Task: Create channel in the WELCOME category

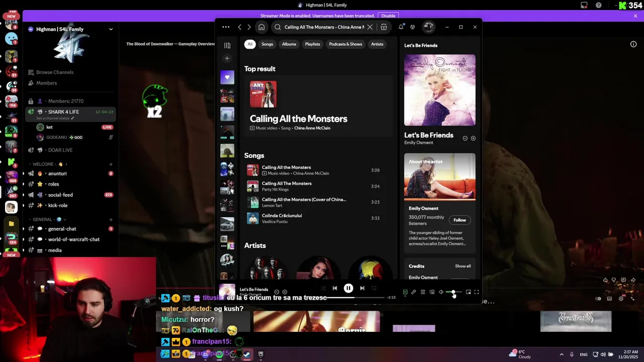Action: pos(111,164)
